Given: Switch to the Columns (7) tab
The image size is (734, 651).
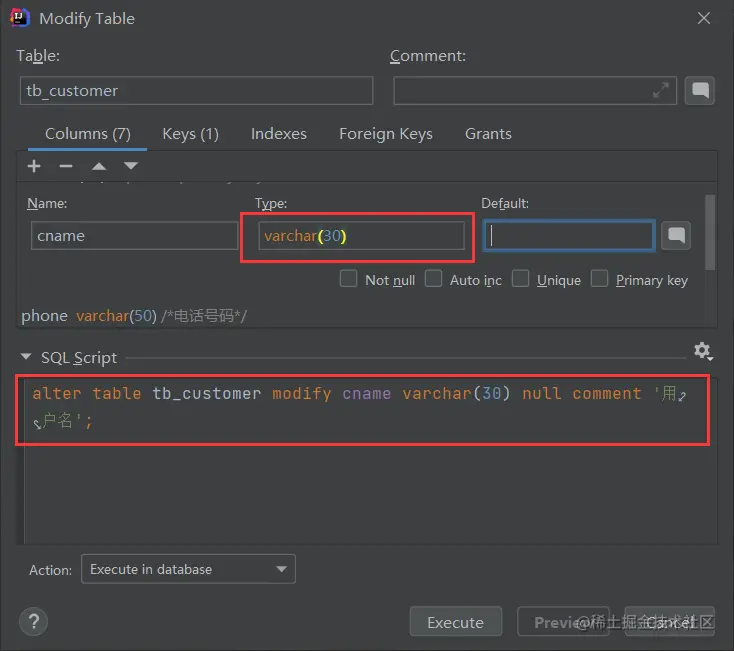Looking at the screenshot, I should 88,134.
